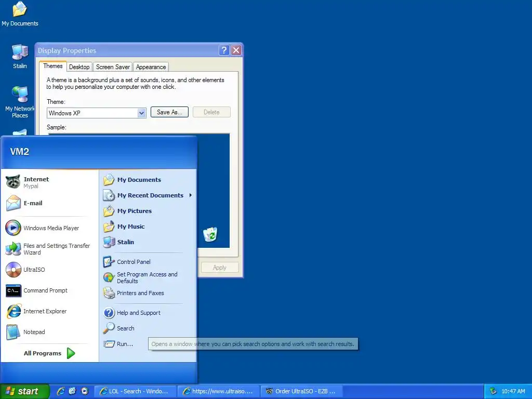Open Stalin computer item in Start menu
The height and width of the screenshot is (399, 532).
click(148, 242)
